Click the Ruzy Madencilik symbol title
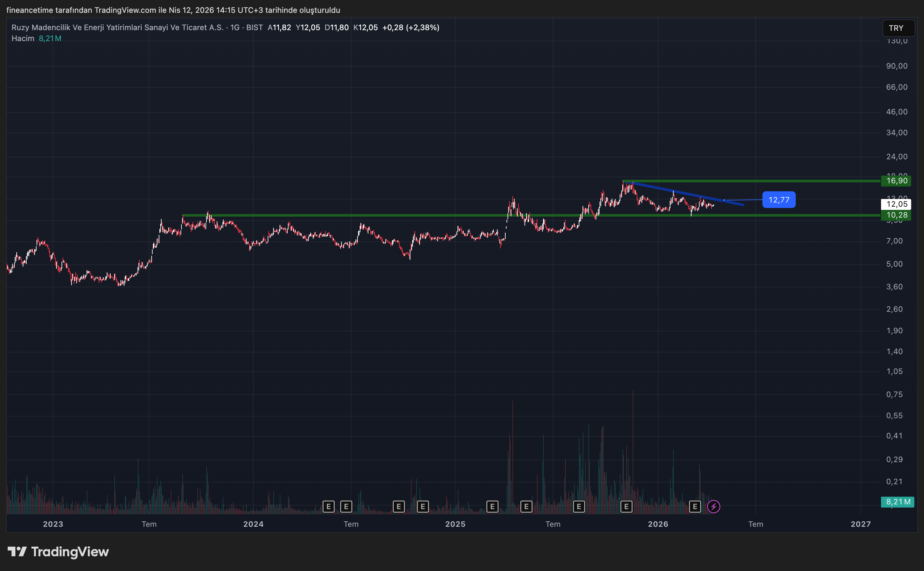 point(117,28)
